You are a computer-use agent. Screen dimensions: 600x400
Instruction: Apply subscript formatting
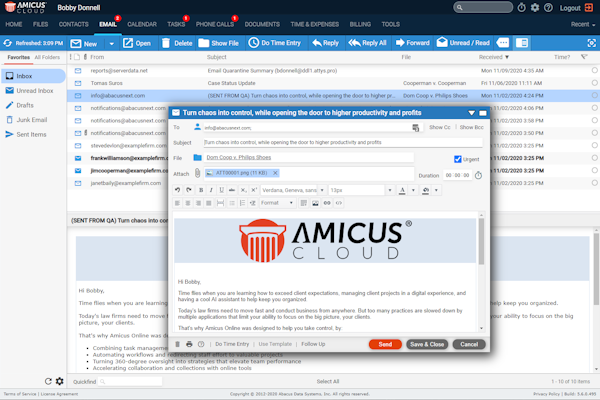click(x=243, y=190)
